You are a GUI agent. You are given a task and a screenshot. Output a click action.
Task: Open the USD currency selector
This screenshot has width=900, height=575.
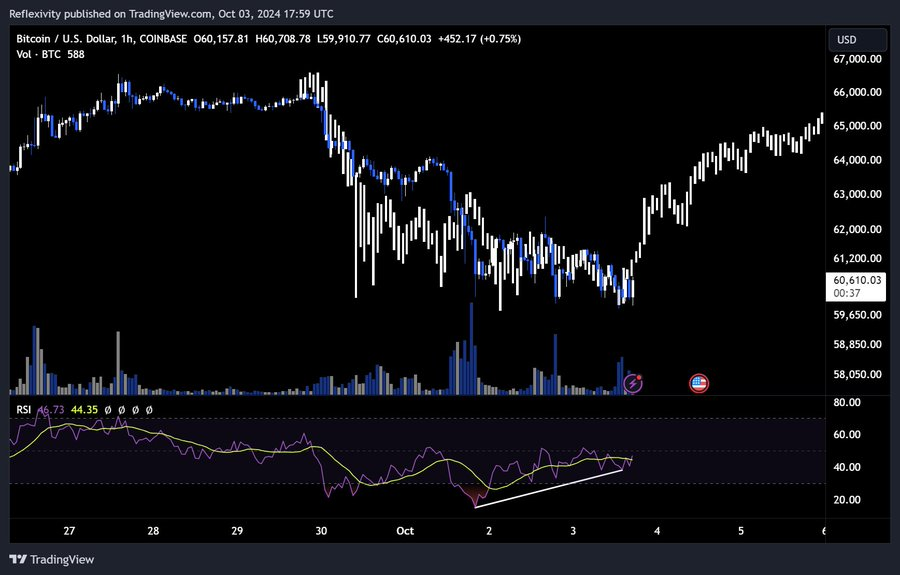(x=858, y=40)
